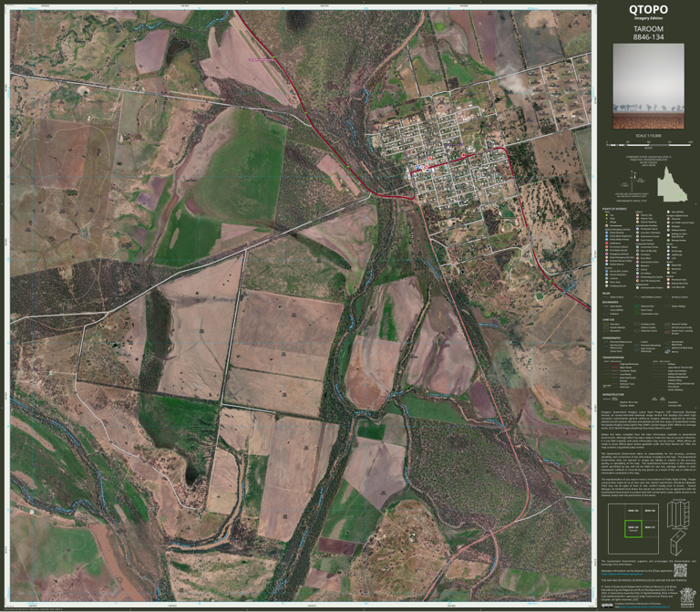Click the Queensland state locator map
Viewport: 700px width, 612px height.
672,184
